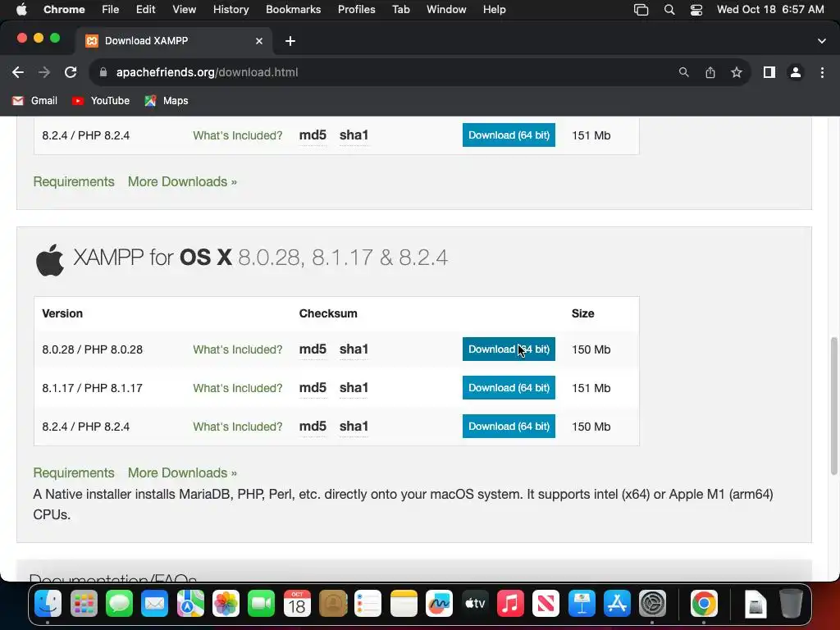Viewport: 840px width, 630px height.
Task: Click the Spotlight search icon in menu bar
Action: click(x=669, y=10)
